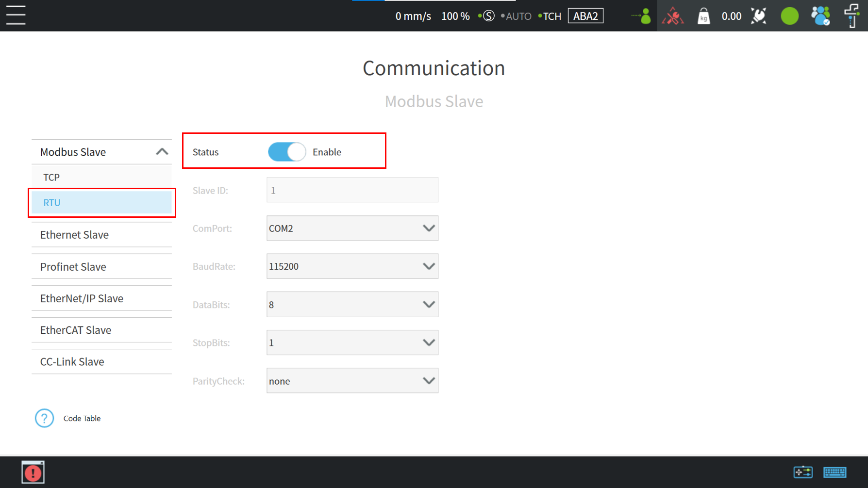The height and width of the screenshot is (488, 868).
Task: Click the payload weight kg icon
Action: click(703, 16)
